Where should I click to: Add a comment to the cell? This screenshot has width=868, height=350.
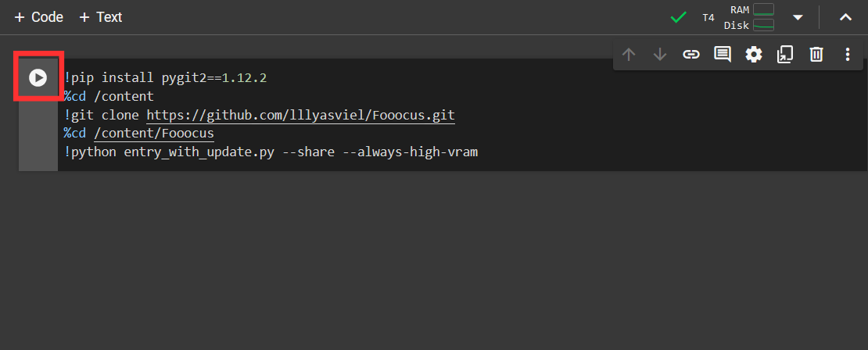[x=723, y=54]
